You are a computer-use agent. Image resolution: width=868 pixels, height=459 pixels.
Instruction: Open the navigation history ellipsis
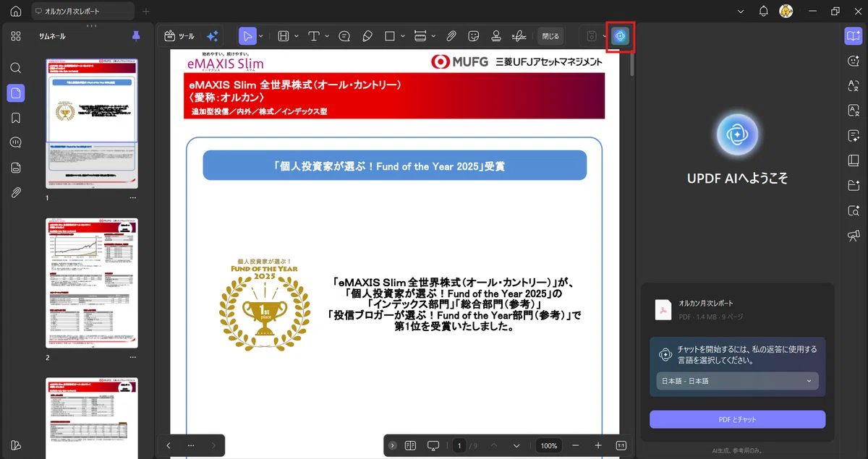tap(191, 445)
